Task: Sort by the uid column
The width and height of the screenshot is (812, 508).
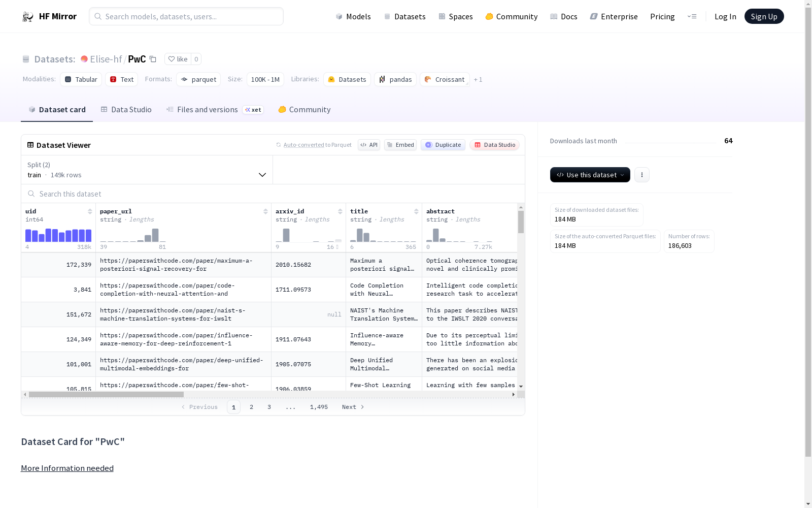Action: coord(90,211)
